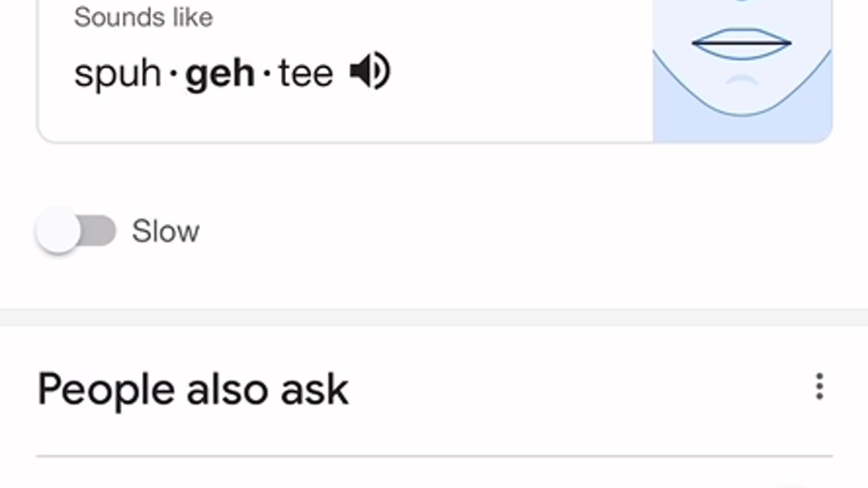The height and width of the screenshot is (488, 868).
Task: Toggle the Slow pronunciation switch
Action: point(76,231)
